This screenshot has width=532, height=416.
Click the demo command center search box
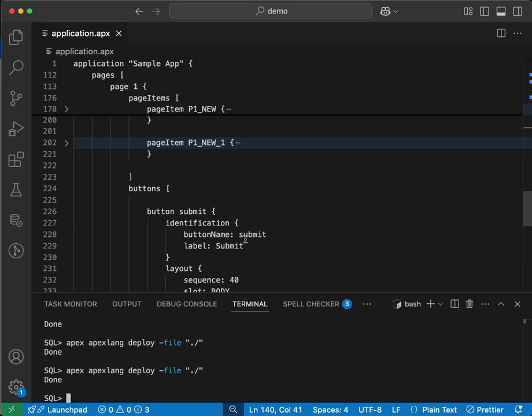(271, 11)
